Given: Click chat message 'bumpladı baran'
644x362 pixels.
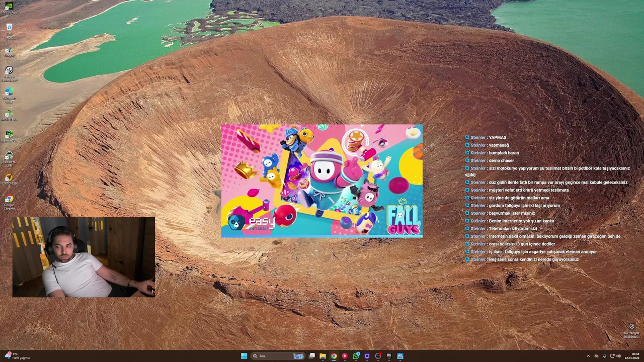Looking at the screenshot, I should tap(504, 153).
